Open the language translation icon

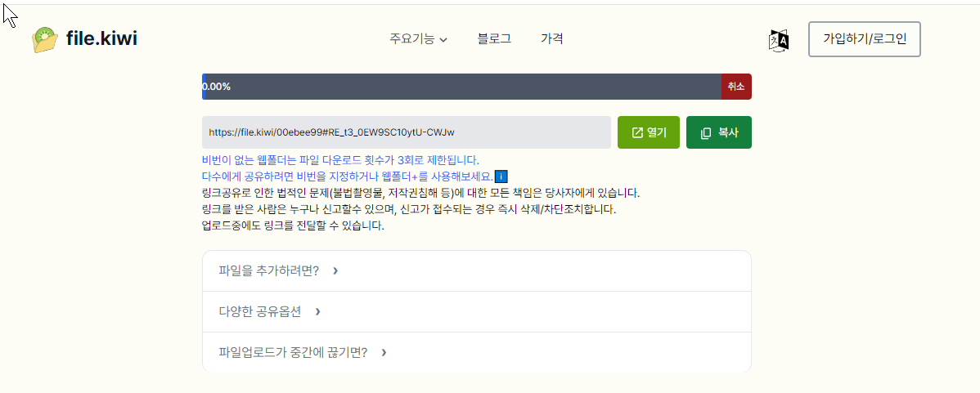(x=778, y=40)
